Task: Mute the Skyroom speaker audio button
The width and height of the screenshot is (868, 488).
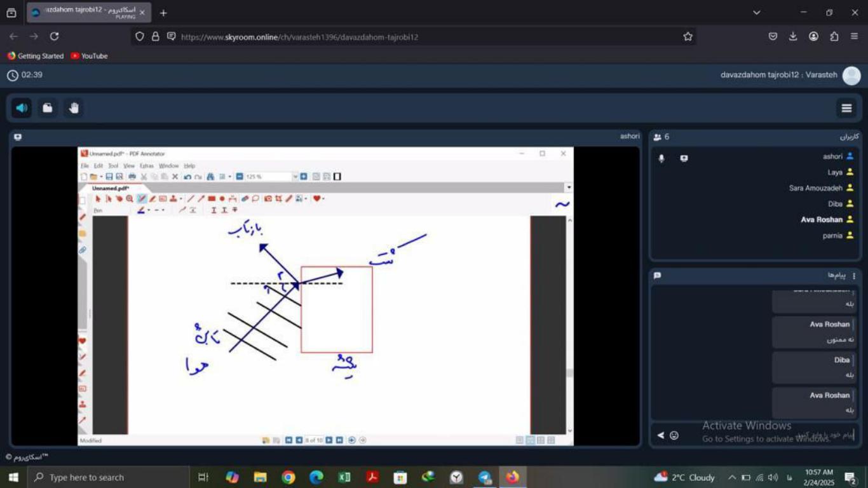Action: [x=22, y=108]
